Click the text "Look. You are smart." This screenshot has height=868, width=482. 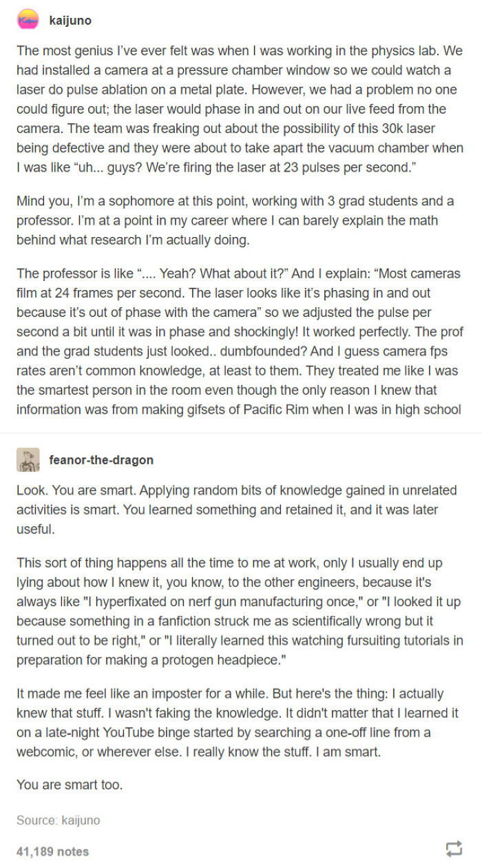coord(239,507)
